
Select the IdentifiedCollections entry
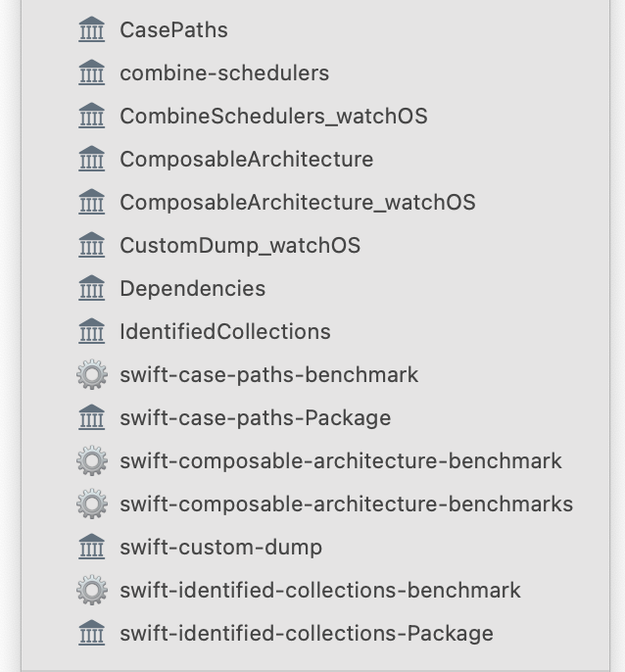(x=315, y=331)
